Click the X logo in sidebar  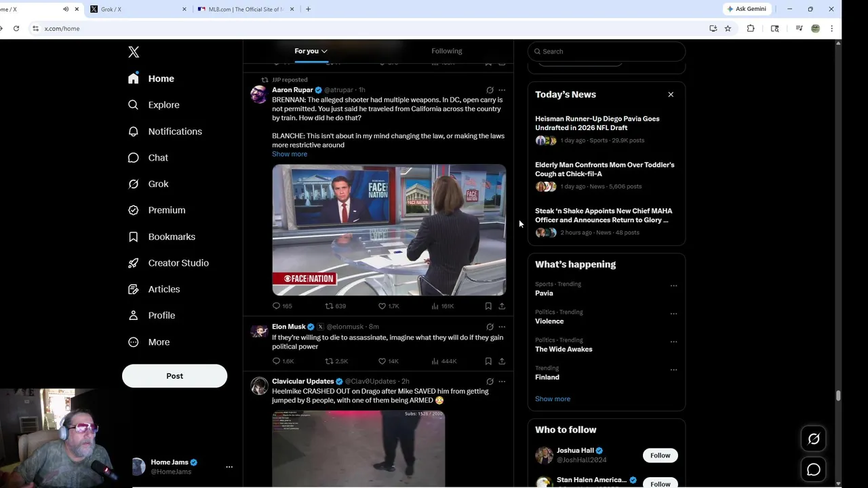coord(134,52)
